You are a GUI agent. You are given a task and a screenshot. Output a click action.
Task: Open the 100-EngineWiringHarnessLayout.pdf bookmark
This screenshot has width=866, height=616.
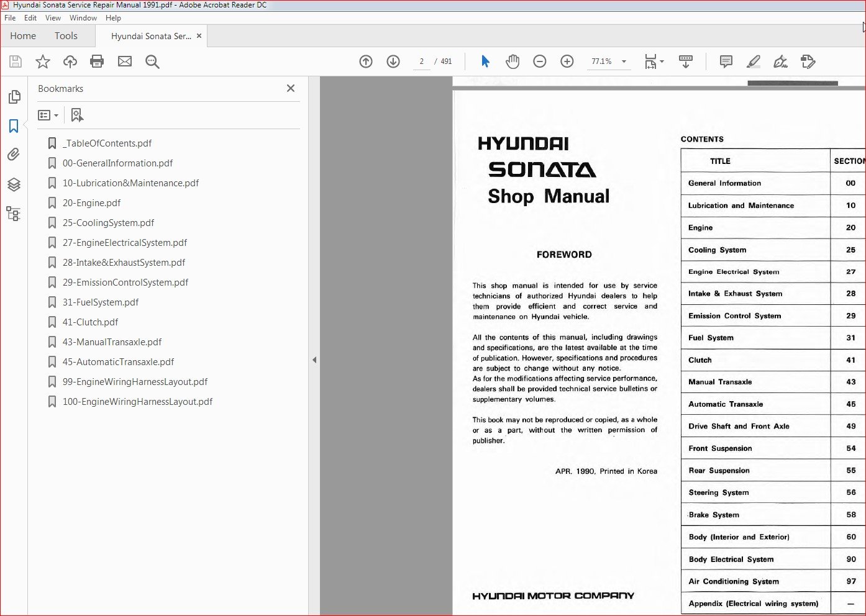[x=137, y=402]
